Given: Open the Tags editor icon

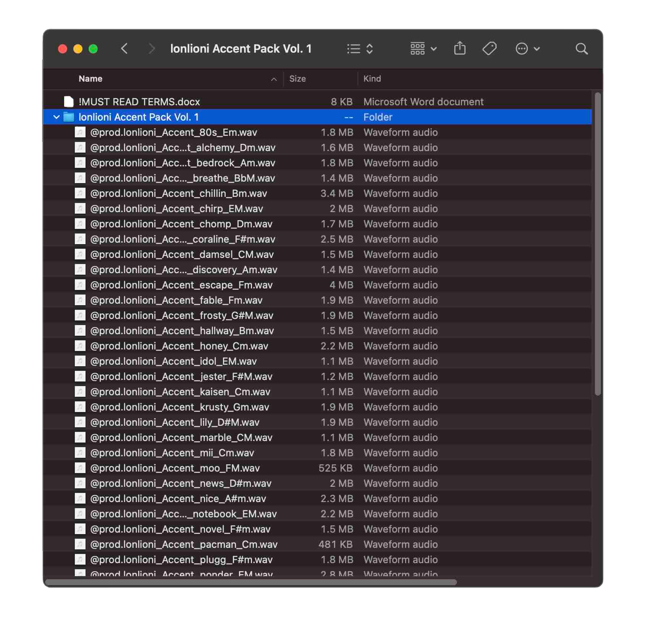Looking at the screenshot, I should pyautogui.click(x=489, y=48).
